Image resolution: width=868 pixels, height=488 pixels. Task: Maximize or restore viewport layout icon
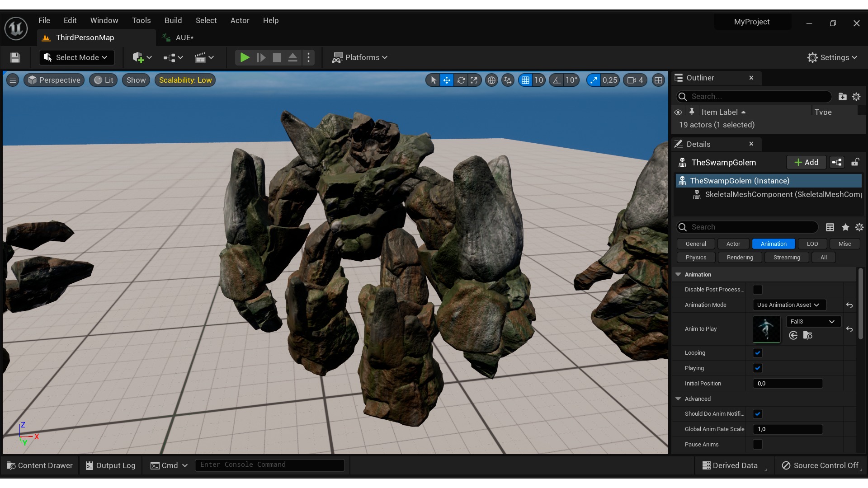coord(658,80)
